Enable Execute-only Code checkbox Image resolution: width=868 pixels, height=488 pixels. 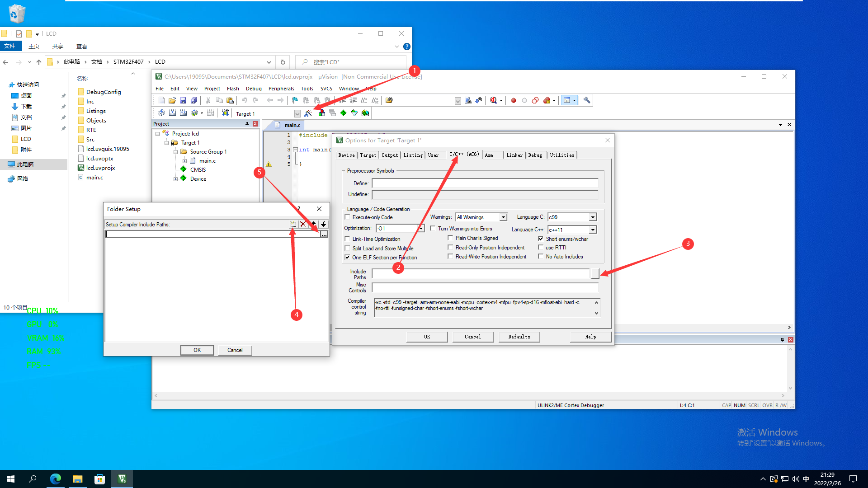coord(347,217)
